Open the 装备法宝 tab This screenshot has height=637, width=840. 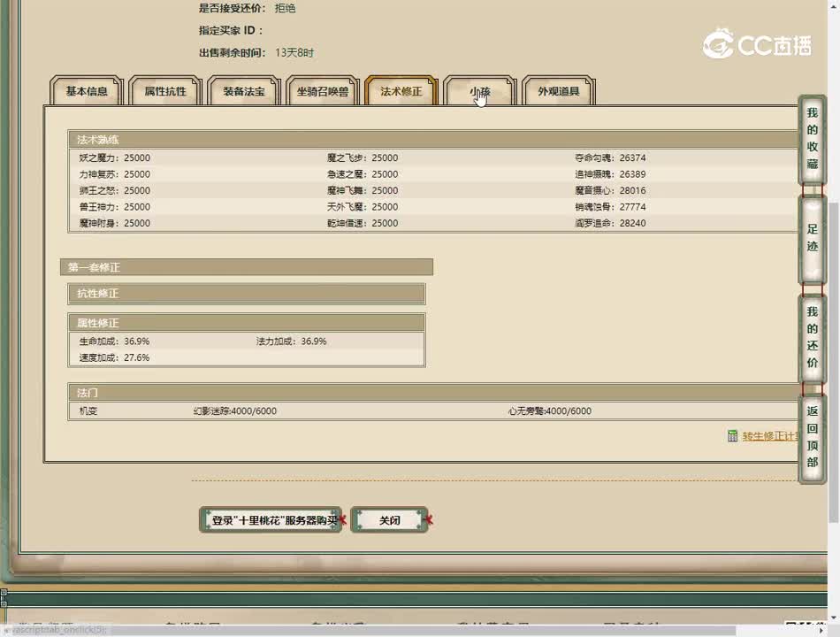point(244,91)
